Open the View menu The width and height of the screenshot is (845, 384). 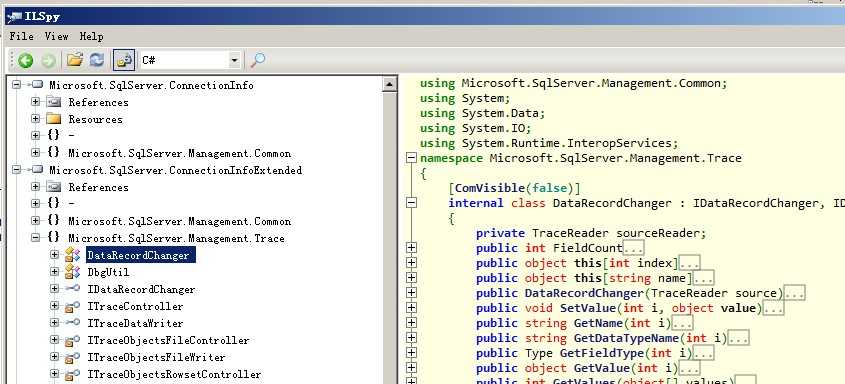pos(57,36)
